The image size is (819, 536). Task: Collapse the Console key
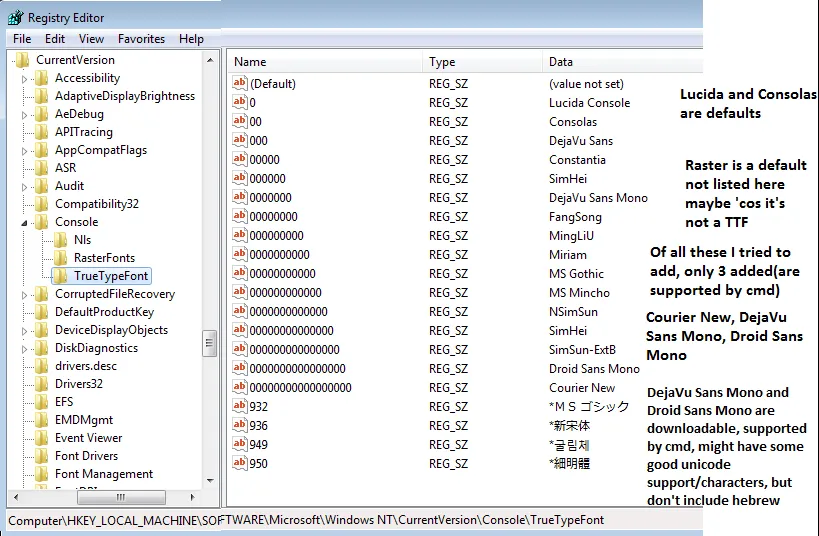click(x=24, y=223)
